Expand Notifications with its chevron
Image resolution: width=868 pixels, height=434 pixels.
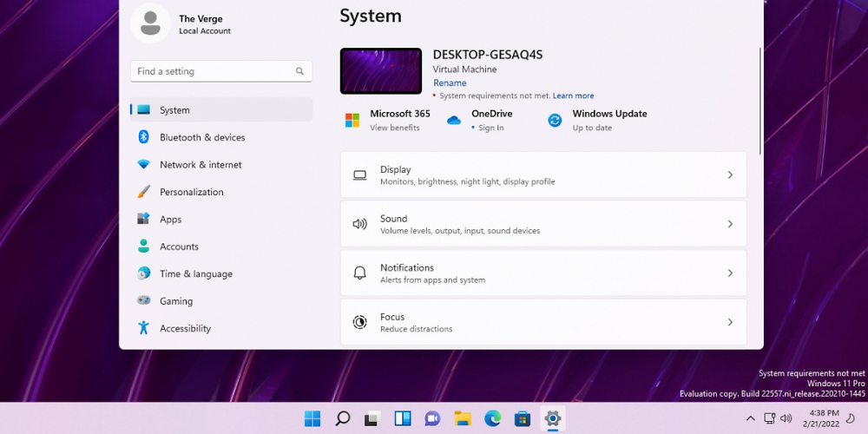coord(730,273)
